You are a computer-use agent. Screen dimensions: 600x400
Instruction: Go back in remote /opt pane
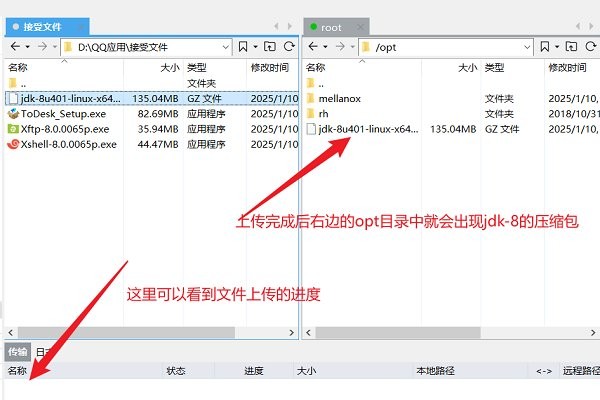coord(313,47)
